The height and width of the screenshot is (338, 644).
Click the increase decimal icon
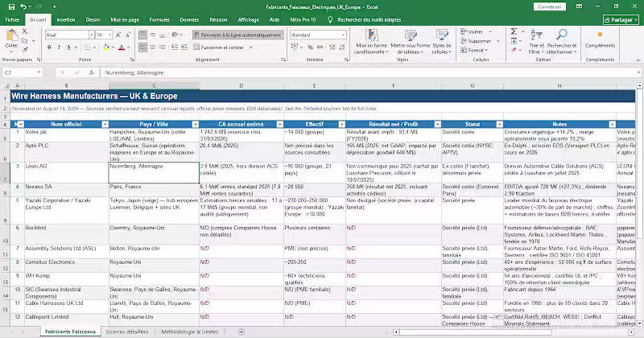coord(332,47)
